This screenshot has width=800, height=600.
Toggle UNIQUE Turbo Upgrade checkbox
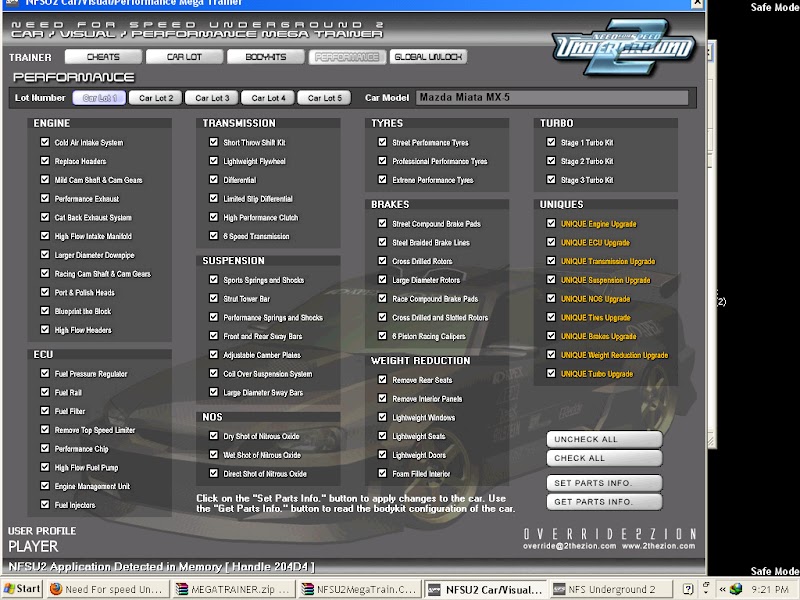point(551,373)
